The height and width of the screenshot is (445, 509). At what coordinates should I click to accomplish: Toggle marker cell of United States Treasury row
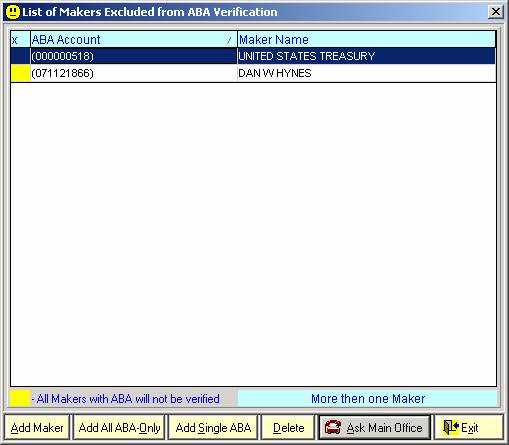pyautogui.click(x=20, y=56)
